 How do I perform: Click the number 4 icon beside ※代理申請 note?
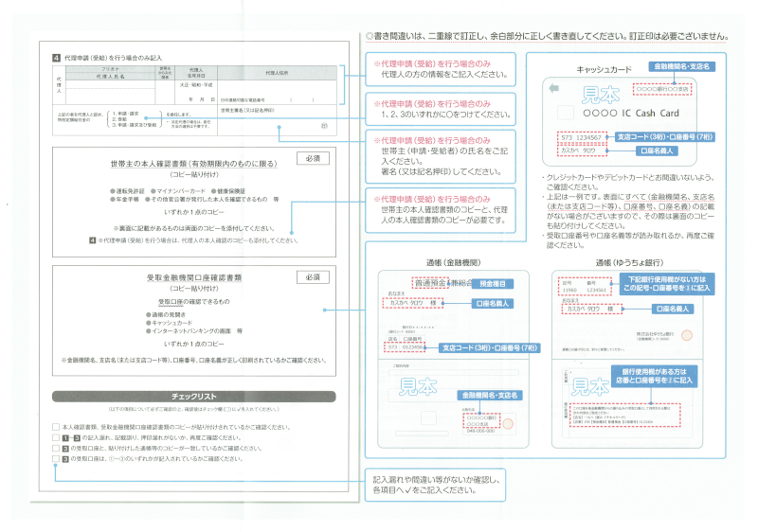click(92, 239)
